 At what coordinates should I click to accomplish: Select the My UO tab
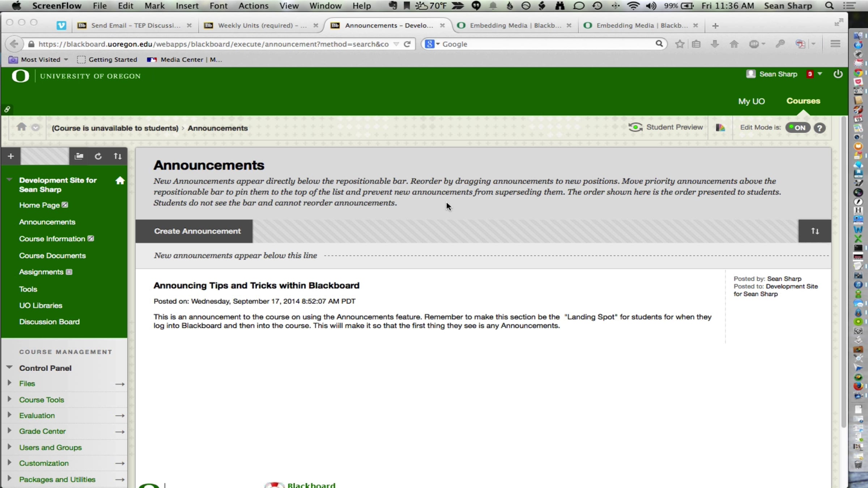752,101
